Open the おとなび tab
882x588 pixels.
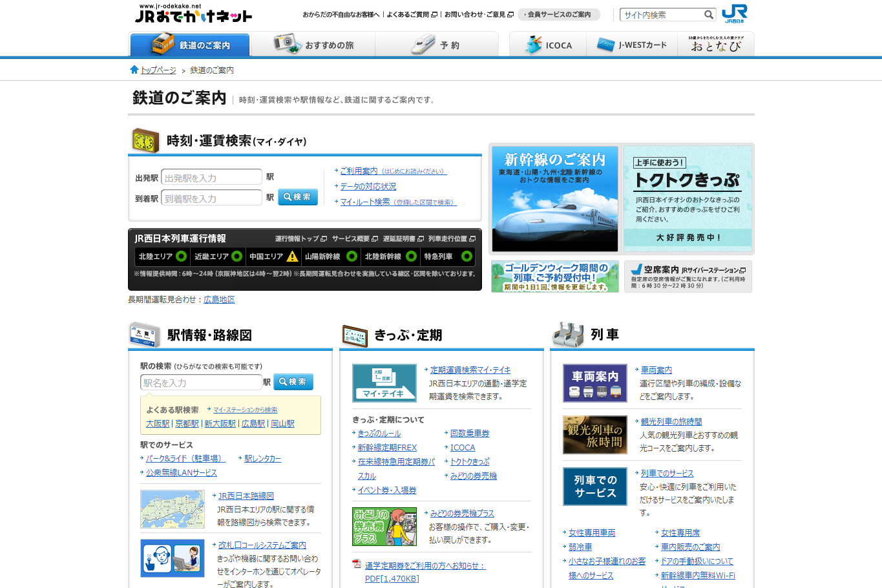[716, 45]
